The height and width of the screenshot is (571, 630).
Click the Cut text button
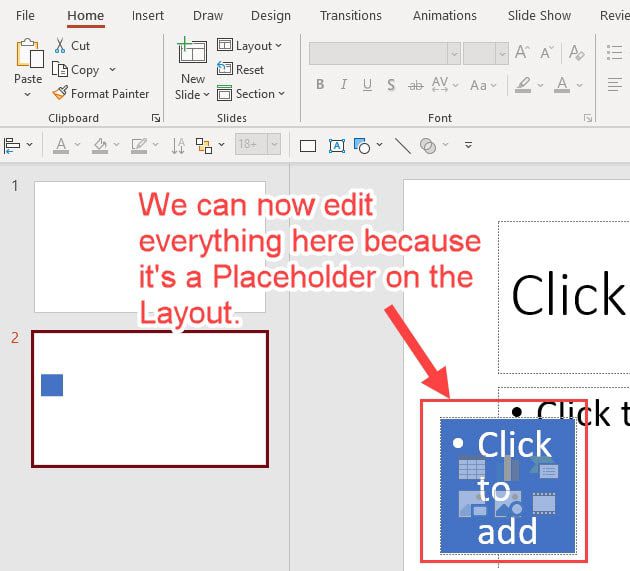[x=80, y=45]
